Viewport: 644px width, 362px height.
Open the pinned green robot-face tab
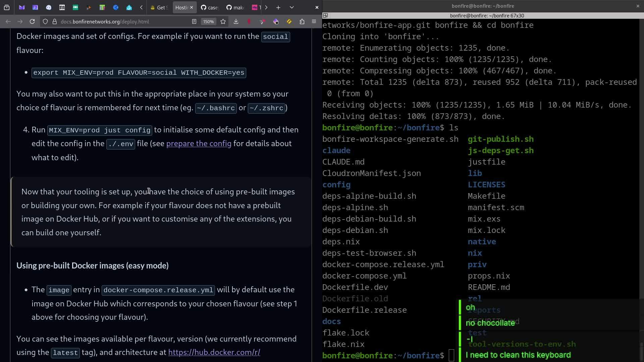pyautogui.click(x=75, y=7)
